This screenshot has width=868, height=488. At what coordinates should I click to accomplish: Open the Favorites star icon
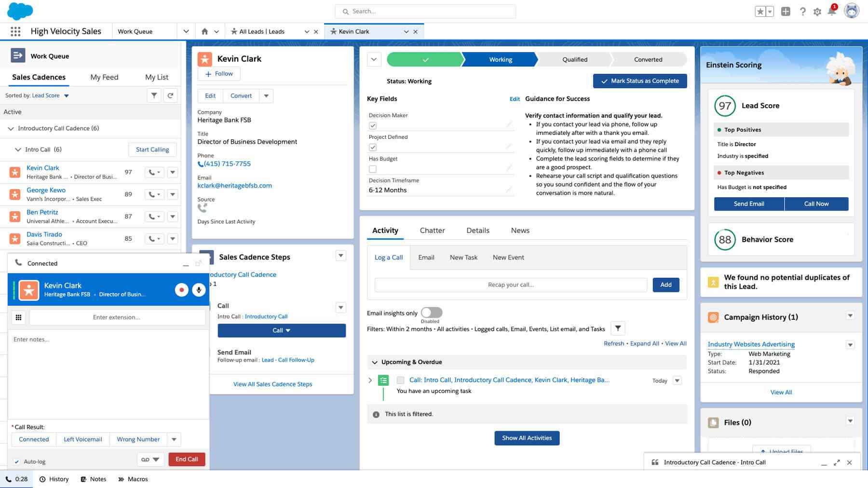(x=760, y=12)
